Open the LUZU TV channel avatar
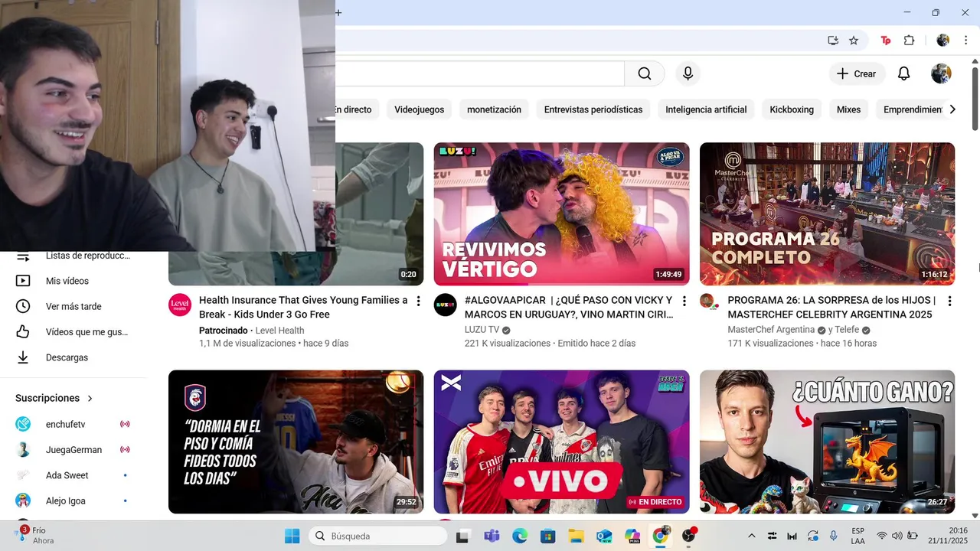The width and height of the screenshot is (980, 551). (445, 305)
